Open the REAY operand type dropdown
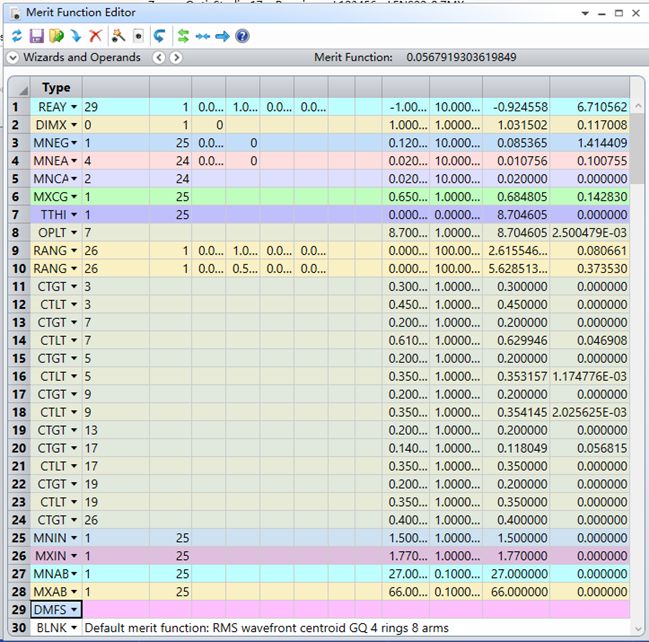 pyautogui.click(x=73, y=107)
